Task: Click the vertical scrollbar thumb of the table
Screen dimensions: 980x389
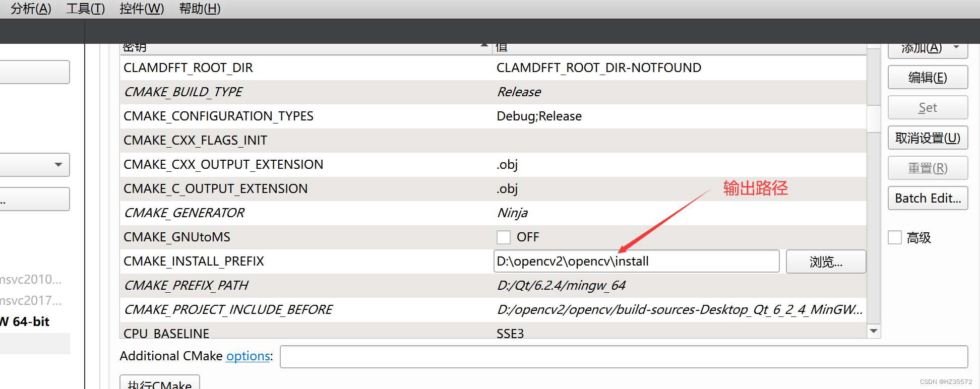Action: [x=874, y=118]
